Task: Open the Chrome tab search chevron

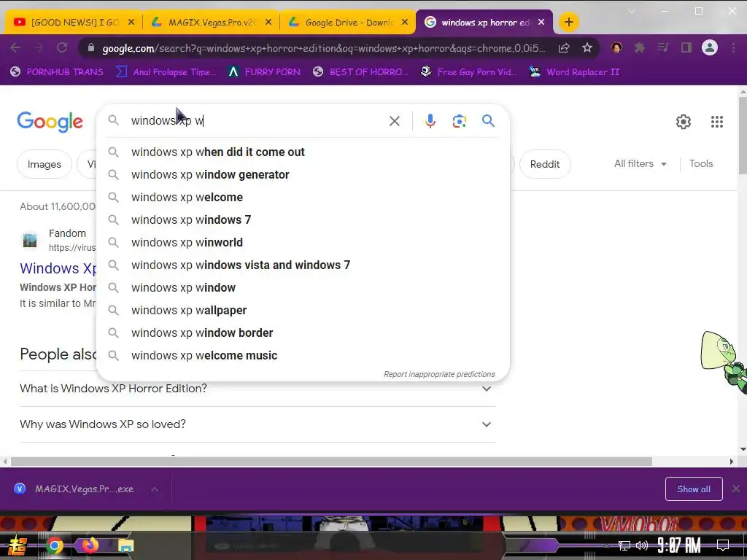Action: click(x=632, y=11)
